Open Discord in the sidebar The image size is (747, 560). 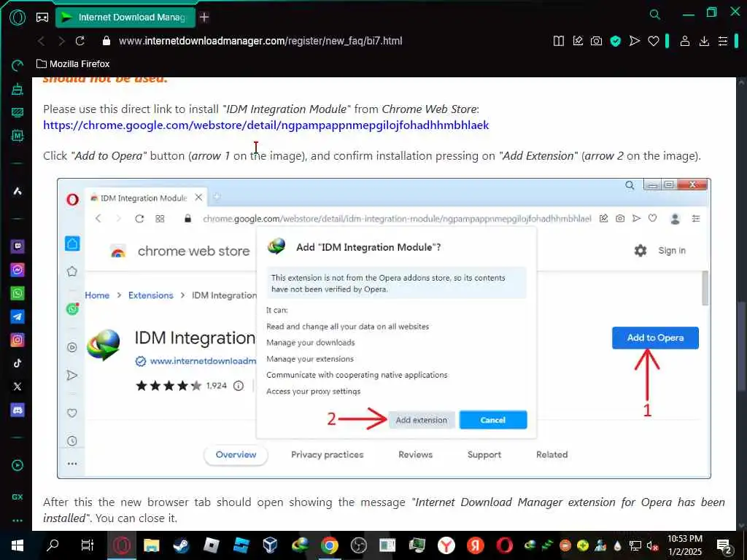[18, 410]
